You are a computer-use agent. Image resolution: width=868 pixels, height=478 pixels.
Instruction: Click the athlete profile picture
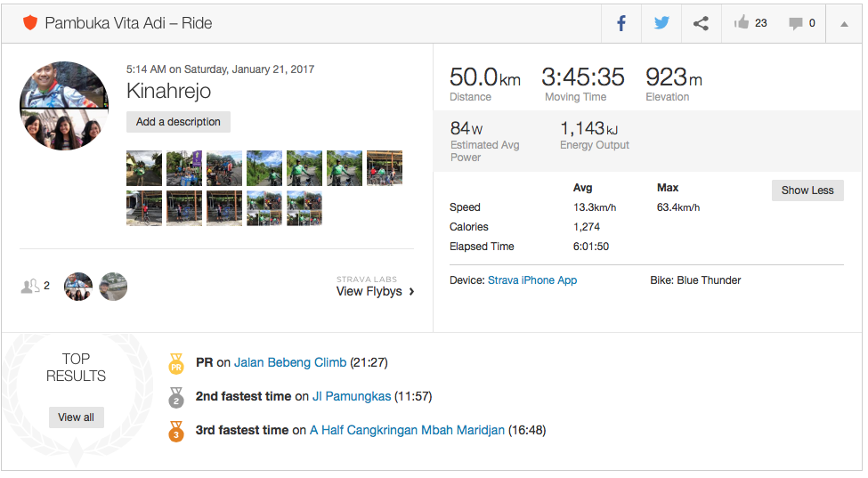pyautogui.click(x=64, y=106)
